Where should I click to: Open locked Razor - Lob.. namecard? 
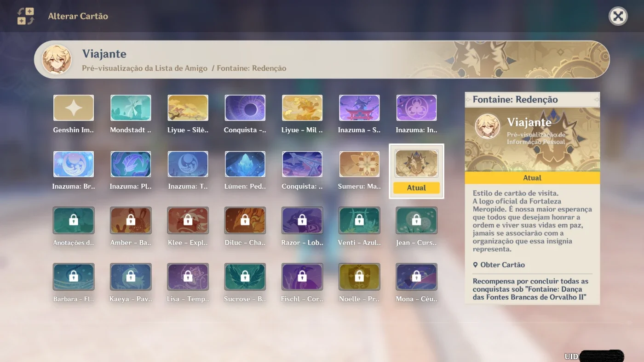tap(302, 221)
